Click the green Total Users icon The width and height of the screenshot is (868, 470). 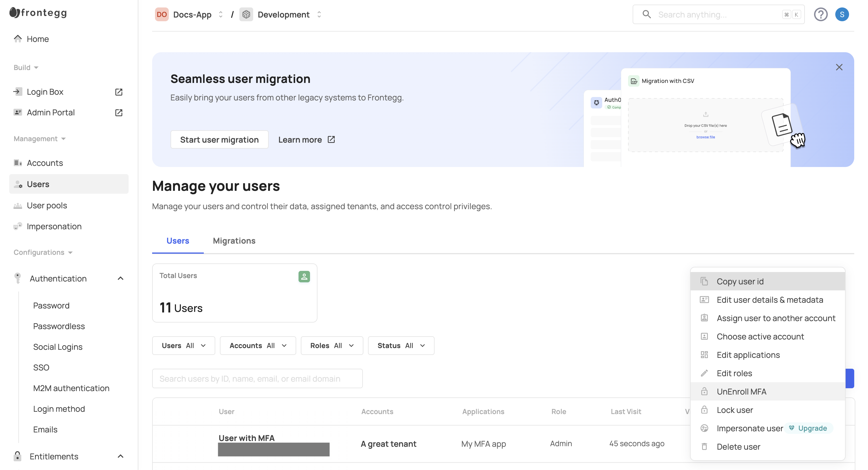coord(304,276)
